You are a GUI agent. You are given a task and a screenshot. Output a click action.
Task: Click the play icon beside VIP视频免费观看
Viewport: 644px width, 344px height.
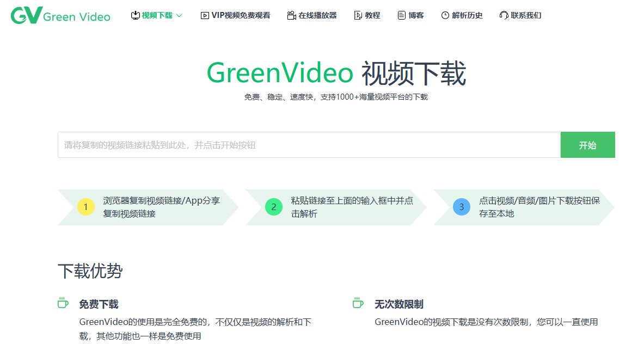[205, 16]
